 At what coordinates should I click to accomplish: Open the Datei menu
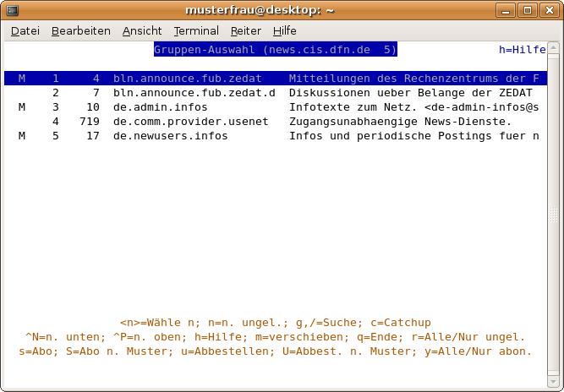coord(25,30)
